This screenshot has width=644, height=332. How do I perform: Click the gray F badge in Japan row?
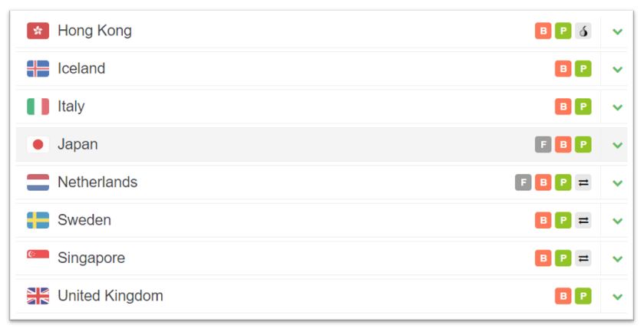543,144
